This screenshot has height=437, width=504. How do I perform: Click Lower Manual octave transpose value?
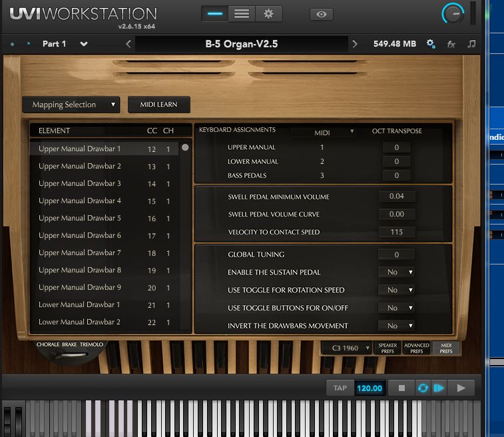tap(397, 161)
